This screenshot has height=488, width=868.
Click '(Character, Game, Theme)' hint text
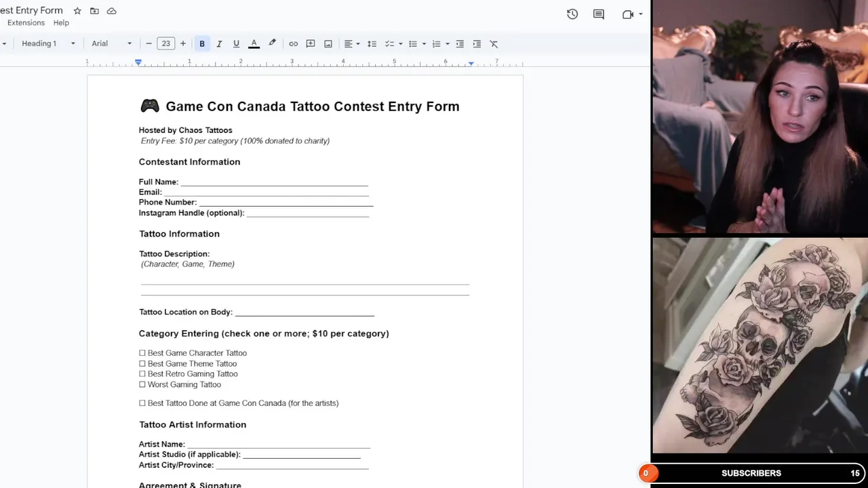[x=188, y=264]
